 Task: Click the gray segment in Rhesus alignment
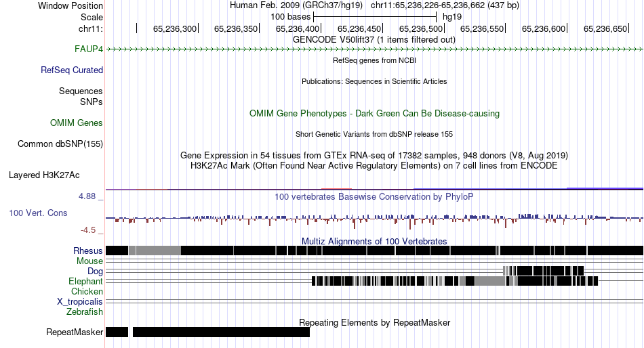(155, 251)
